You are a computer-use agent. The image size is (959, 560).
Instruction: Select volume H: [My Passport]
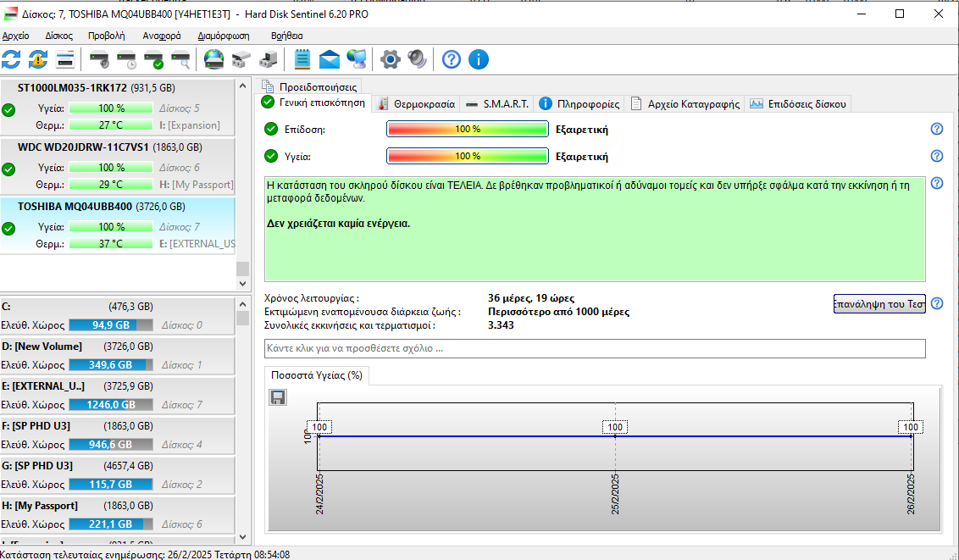[x=118, y=515]
